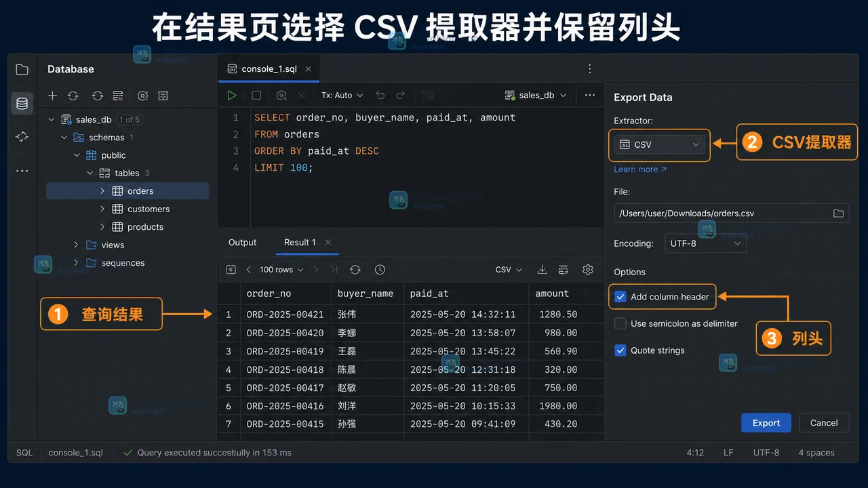Click the browse folder icon in File field
868x488 pixels.
coord(838,213)
